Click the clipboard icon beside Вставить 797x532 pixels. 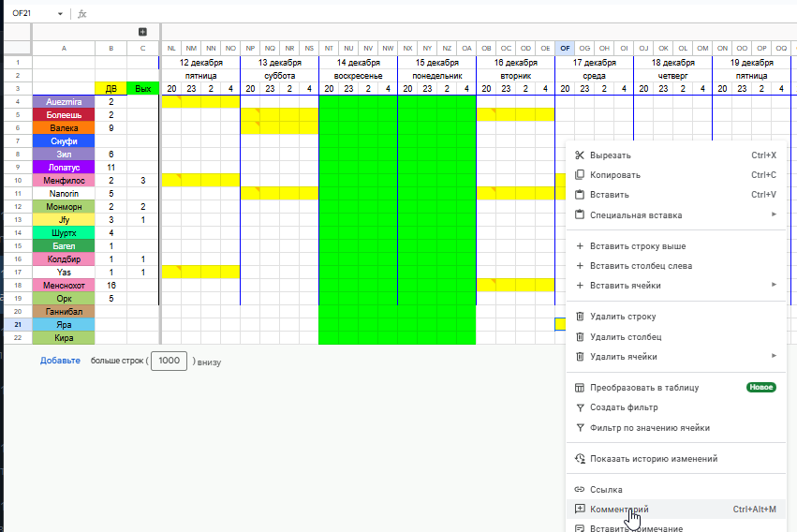click(580, 195)
